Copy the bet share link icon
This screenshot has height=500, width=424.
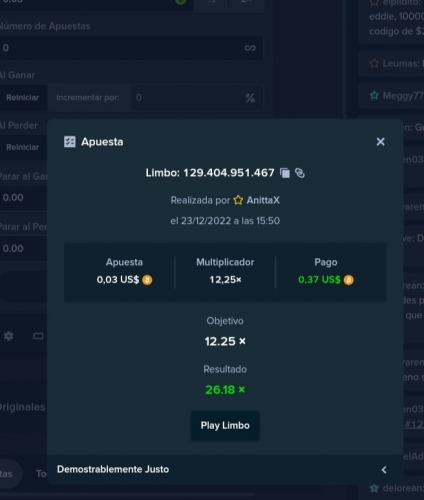coord(300,173)
